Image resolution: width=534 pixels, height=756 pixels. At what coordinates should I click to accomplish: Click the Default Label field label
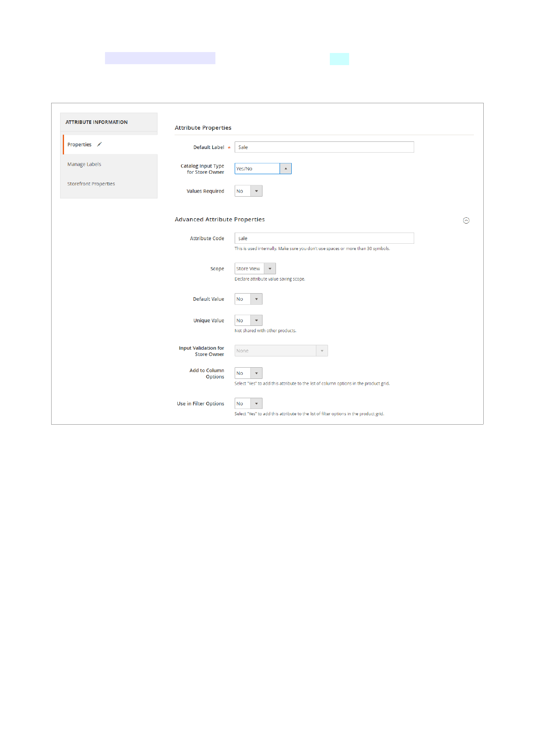[209, 147]
